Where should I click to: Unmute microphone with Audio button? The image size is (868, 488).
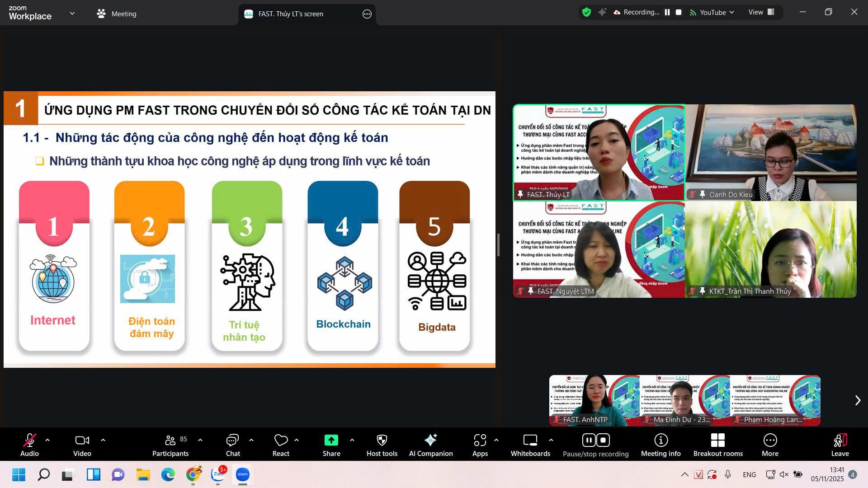[x=30, y=445]
